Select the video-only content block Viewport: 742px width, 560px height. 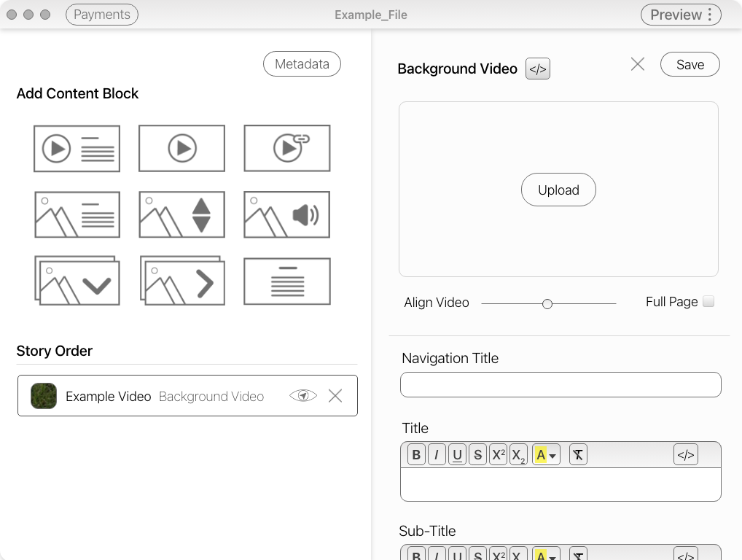point(181,148)
